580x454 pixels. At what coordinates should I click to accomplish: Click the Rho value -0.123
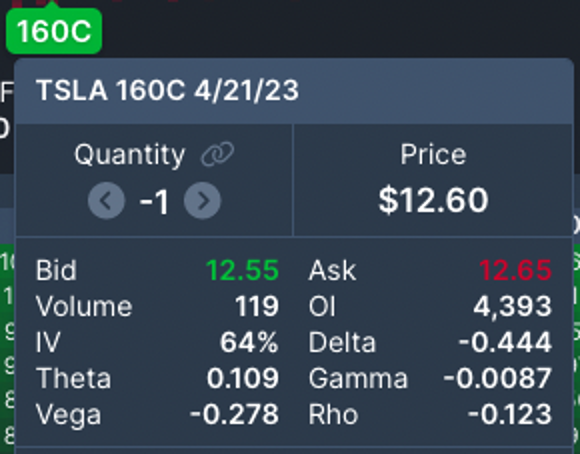click(x=510, y=414)
